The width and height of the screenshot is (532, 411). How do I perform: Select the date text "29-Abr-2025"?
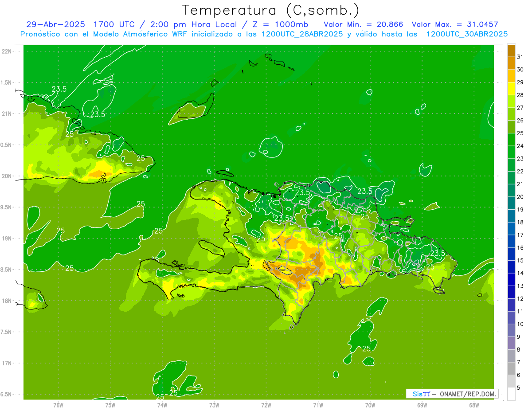(57, 24)
